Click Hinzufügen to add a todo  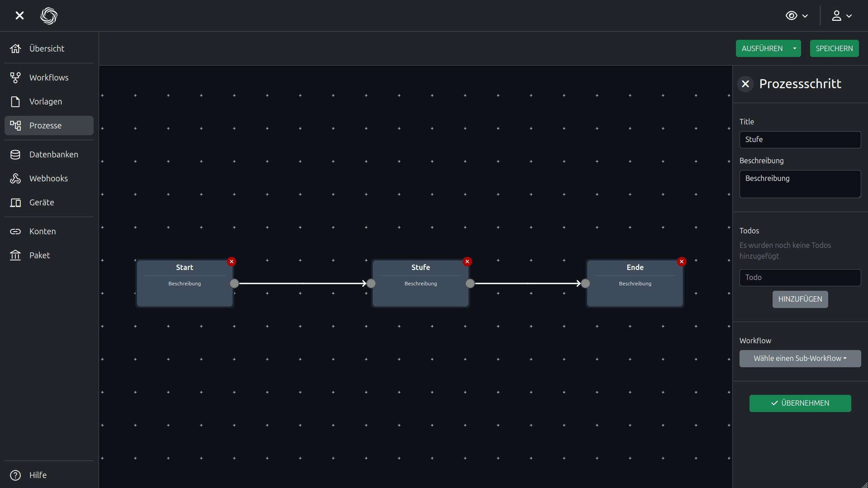pyautogui.click(x=800, y=299)
